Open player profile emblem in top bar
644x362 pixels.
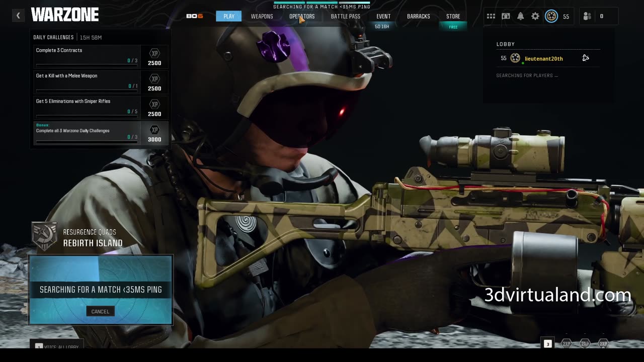coord(551,16)
